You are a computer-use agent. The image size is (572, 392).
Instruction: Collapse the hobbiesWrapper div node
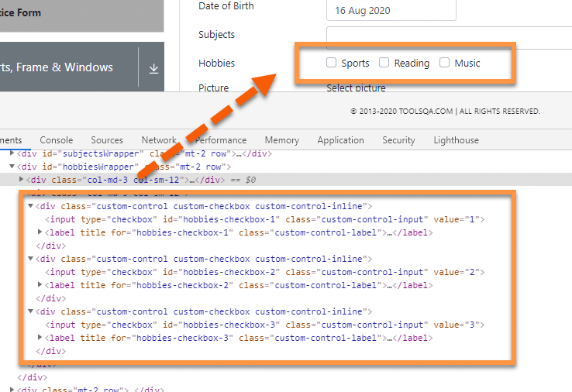[x=12, y=167]
